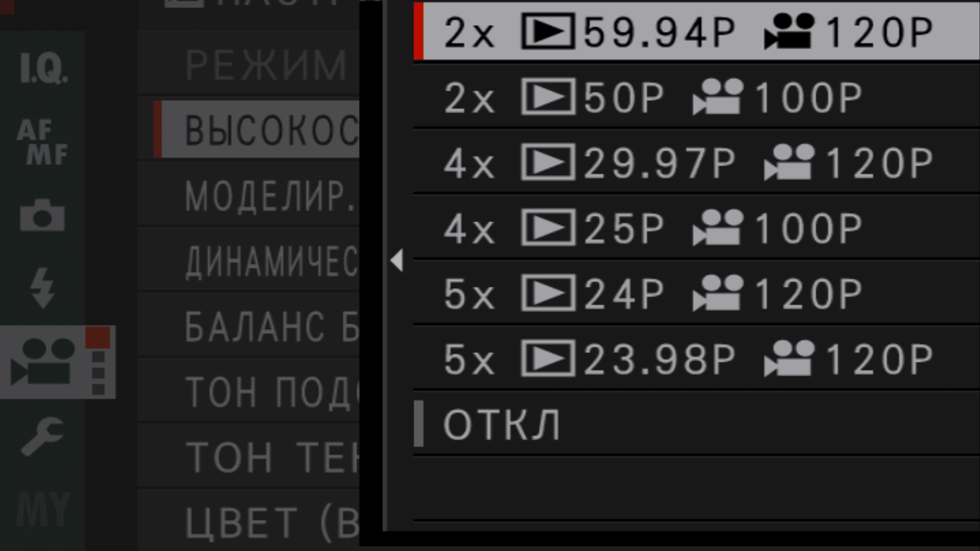Turn off high-speed recording with ОТКЛ
This screenshot has width=980, height=551.
[502, 424]
